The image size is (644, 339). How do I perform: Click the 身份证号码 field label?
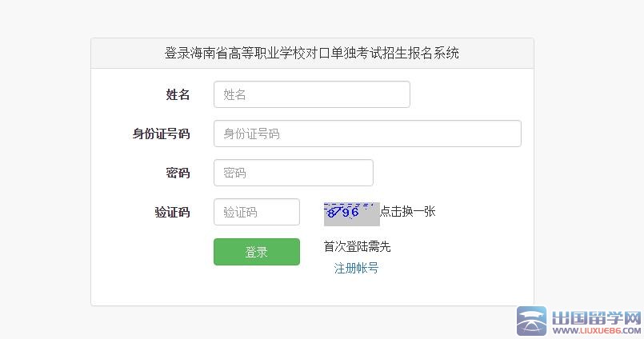point(161,134)
